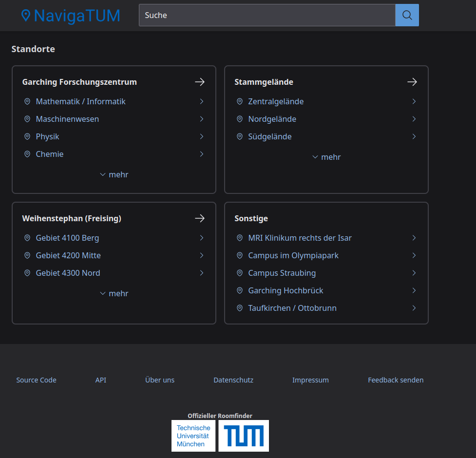Image resolution: width=476 pixels, height=458 pixels.
Task: Click Feedback senden link
Action: [x=396, y=380]
